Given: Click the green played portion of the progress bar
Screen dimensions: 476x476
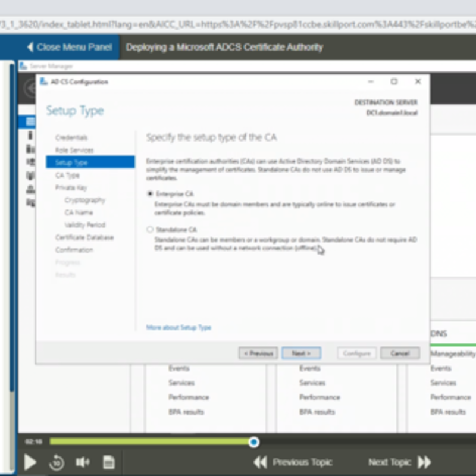Looking at the screenshot, I should 149,441.
